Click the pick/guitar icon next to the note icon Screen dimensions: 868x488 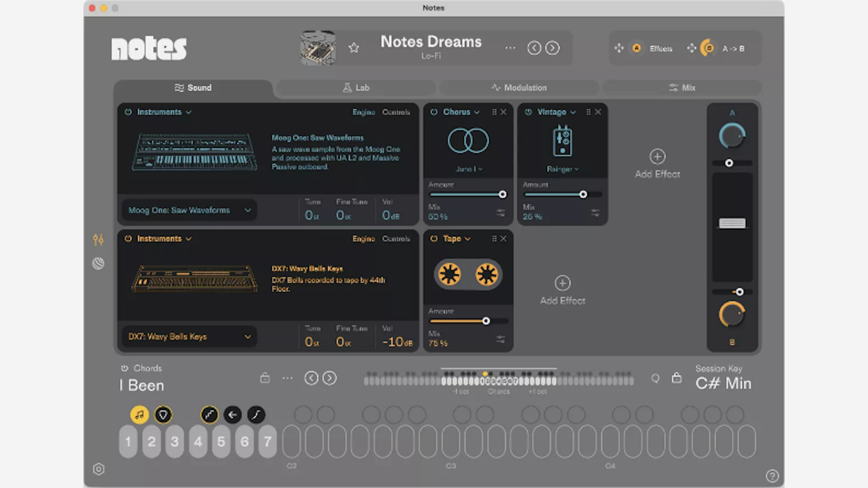[x=163, y=415]
